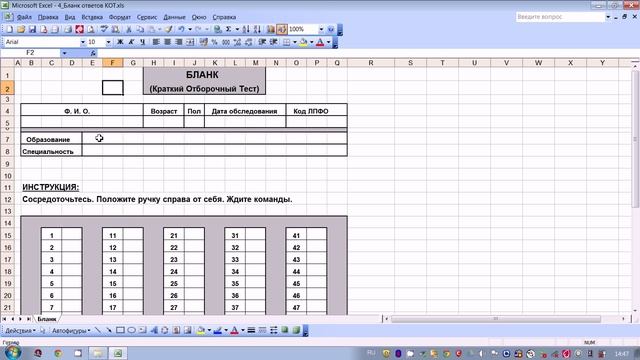Open the zoom 100% dropdown
640x360 pixels.
pos(321,29)
